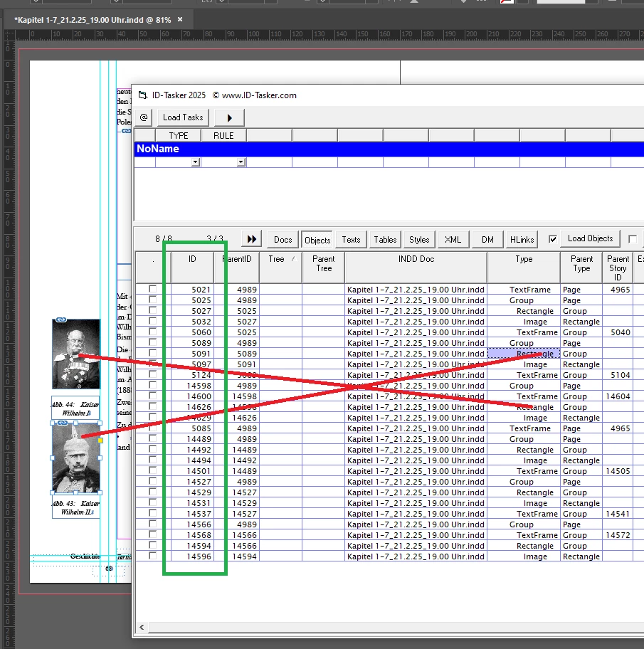Check the row checkbox for ID 5032

153,321
